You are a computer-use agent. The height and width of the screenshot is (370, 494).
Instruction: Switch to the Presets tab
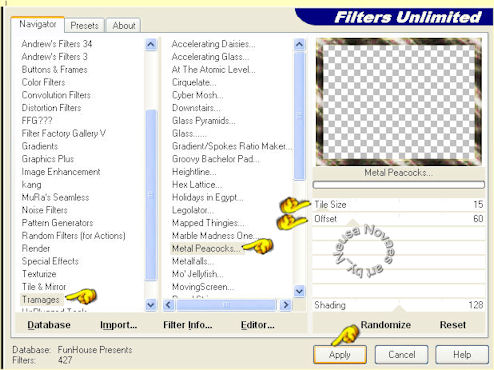click(x=85, y=26)
